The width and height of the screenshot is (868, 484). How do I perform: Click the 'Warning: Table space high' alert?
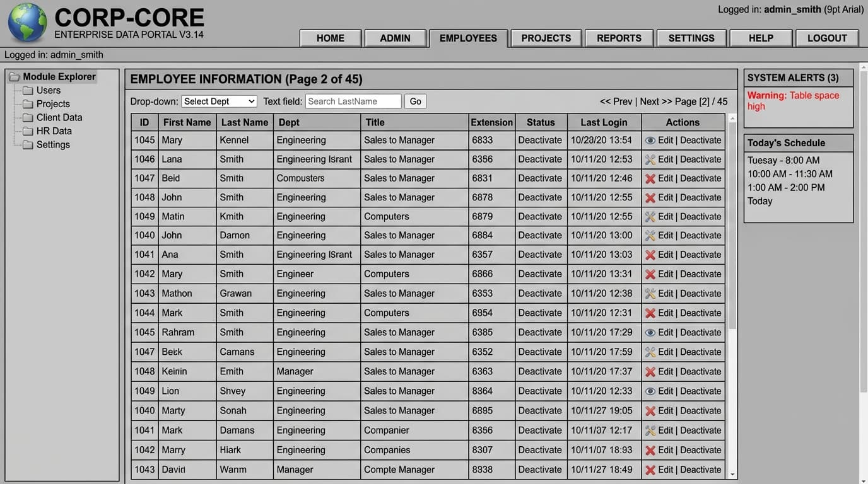click(x=793, y=101)
